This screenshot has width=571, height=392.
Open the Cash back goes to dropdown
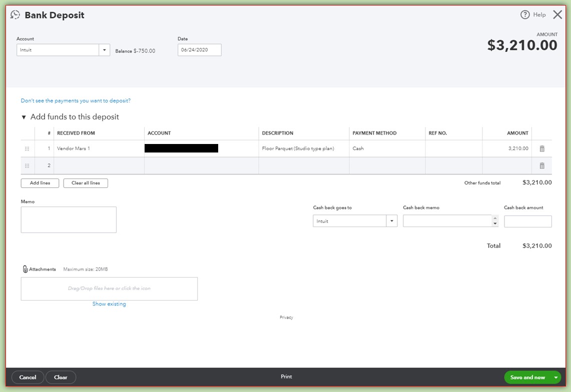pyautogui.click(x=392, y=220)
